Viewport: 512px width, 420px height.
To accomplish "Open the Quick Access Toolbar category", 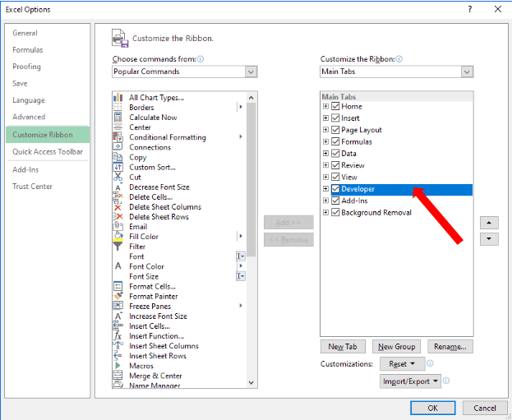I will pyautogui.click(x=48, y=151).
